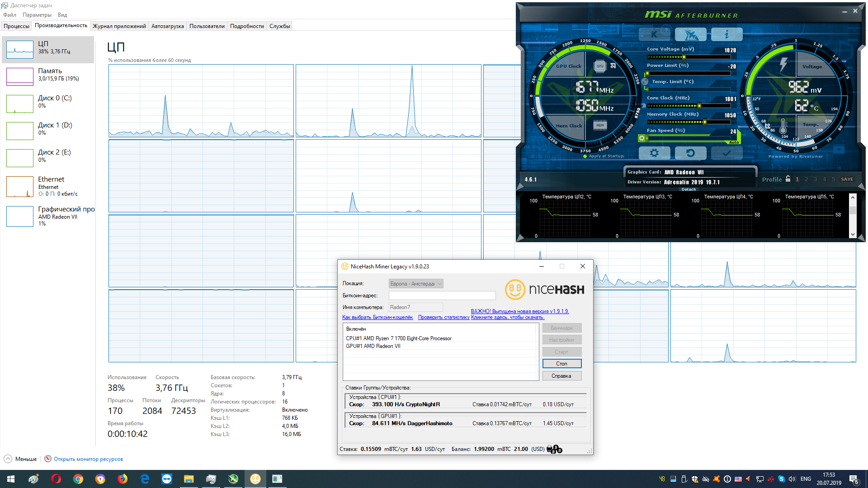Toggle the power and temp limit link icon
Screen dimensions: 868x488
tap(645, 82)
